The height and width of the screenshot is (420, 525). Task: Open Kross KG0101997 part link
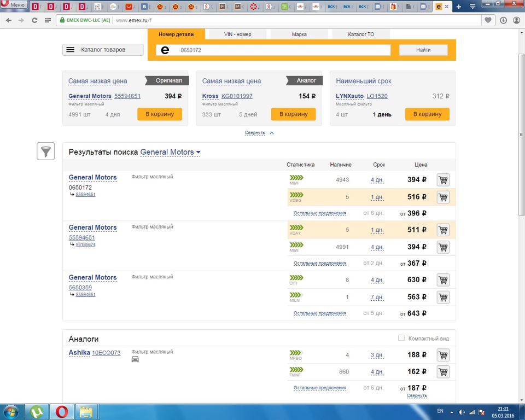[x=237, y=96]
